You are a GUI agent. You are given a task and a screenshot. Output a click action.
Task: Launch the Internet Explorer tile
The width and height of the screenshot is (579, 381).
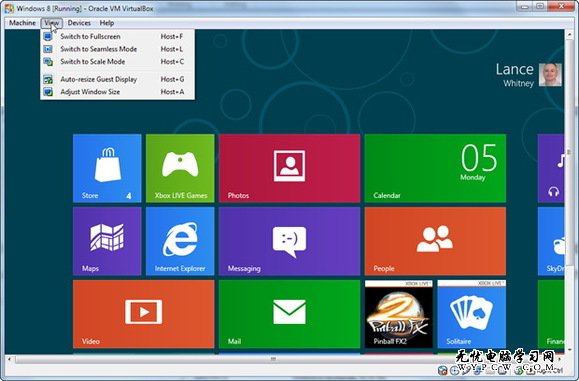[180, 241]
